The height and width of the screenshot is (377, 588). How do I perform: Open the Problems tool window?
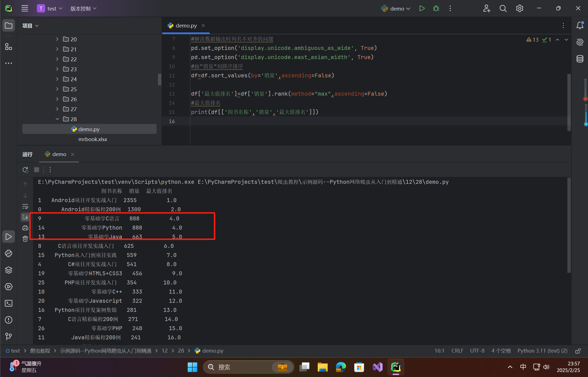pyautogui.click(x=9, y=320)
